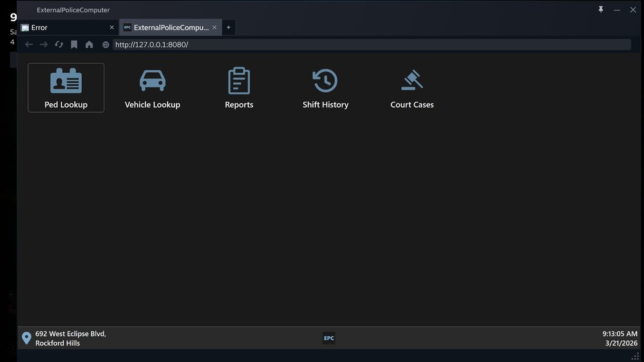The width and height of the screenshot is (644, 362).
Task: Open the Reports clipboard icon
Action: point(239,81)
